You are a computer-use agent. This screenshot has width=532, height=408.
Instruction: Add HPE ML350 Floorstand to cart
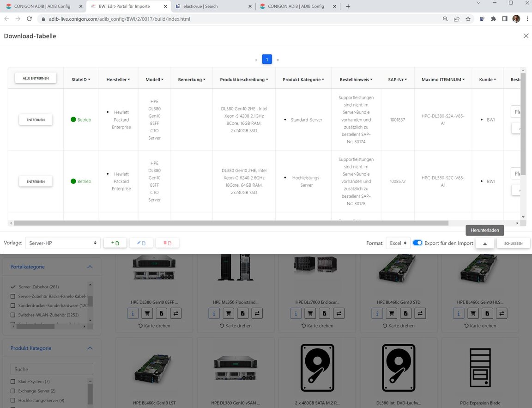click(228, 313)
